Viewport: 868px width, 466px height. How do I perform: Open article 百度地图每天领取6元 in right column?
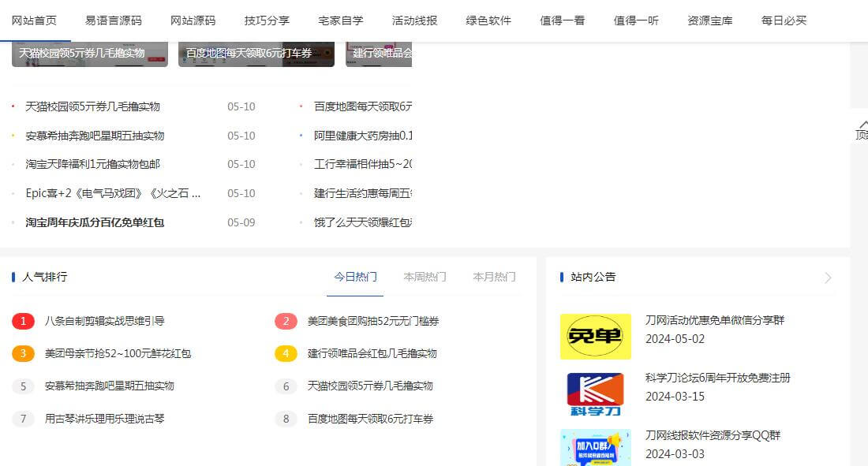363,106
